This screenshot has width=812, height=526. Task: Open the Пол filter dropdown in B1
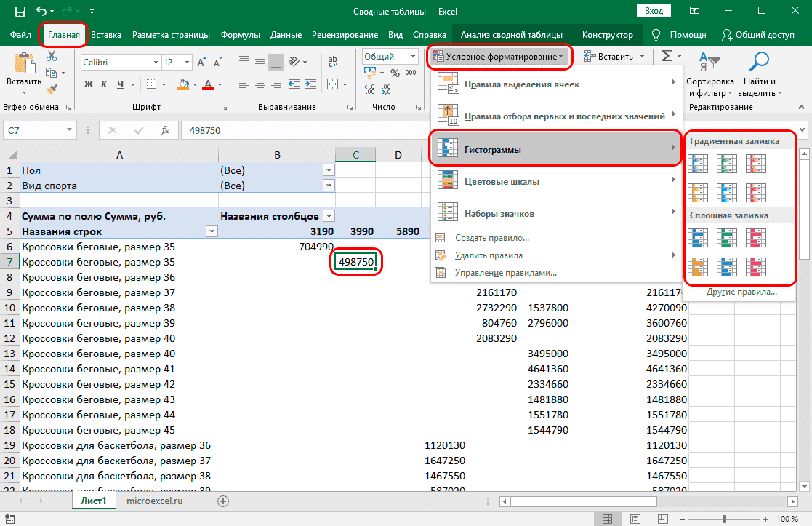pyautogui.click(x=328, y=170)
